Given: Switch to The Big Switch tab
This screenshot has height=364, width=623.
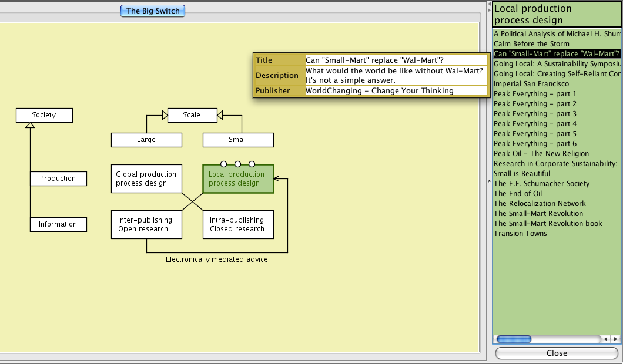Looking at the screenshot, I should (153, 11).
